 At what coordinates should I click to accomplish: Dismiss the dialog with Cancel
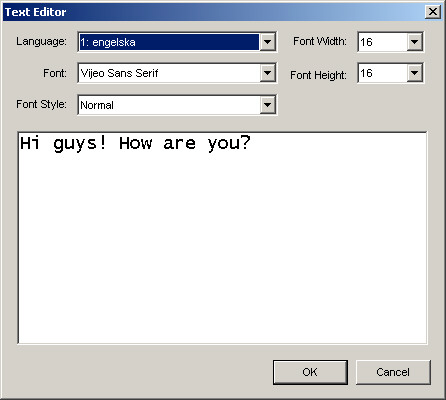coord(393,372)
